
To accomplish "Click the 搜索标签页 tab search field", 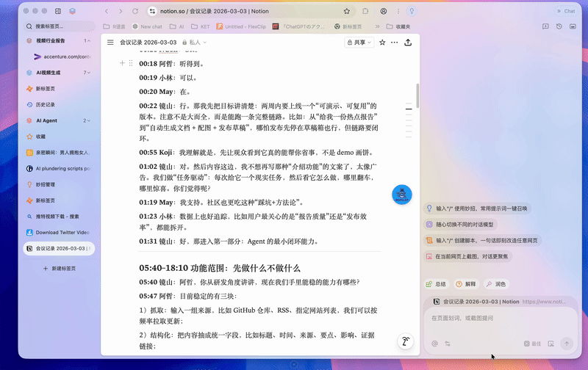I will coord(59,26).
